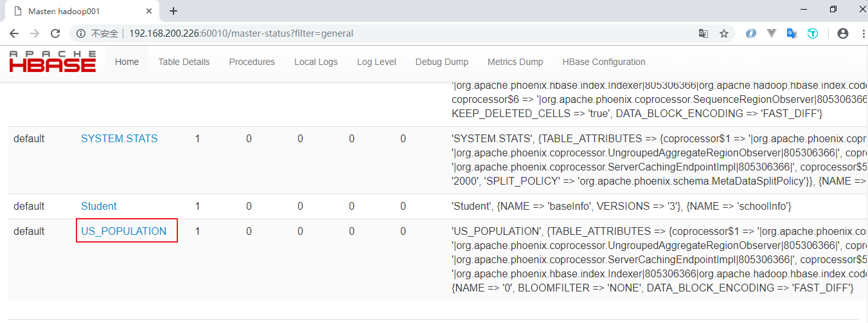Image resolution: width=868 pixels, height=323 pixels.
Task: Open the Google Translate extension icon
Action: 792,33
